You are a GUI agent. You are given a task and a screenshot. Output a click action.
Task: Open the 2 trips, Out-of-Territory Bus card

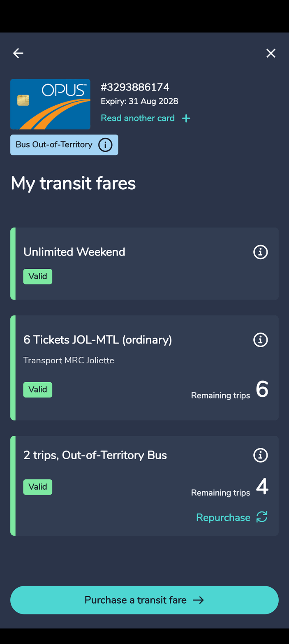(x=144, y=486)
